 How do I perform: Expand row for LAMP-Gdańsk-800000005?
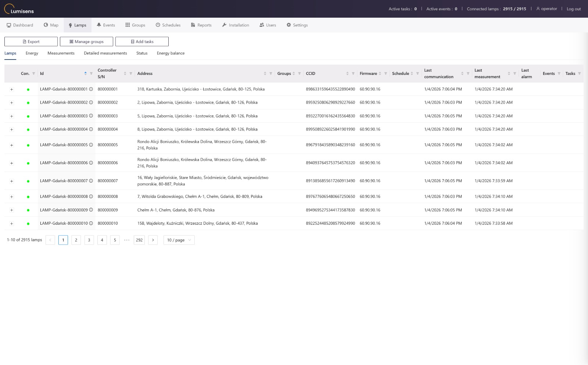(11, 145)
